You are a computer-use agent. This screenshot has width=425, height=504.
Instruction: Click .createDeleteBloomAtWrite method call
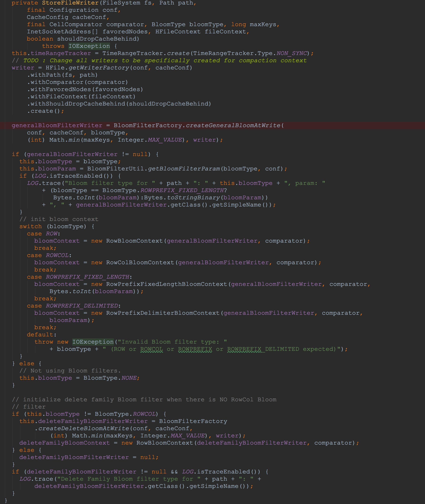[82, 429]
